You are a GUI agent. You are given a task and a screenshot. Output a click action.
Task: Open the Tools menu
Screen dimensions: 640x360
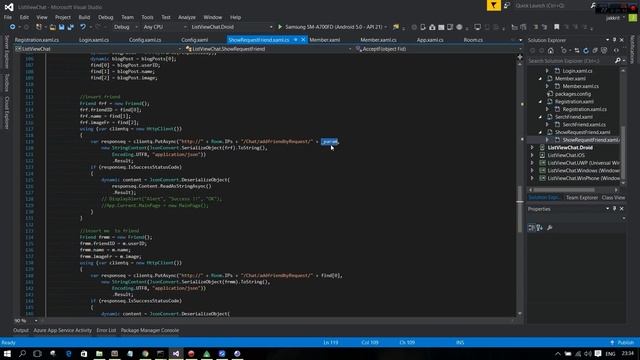(147, 17)
